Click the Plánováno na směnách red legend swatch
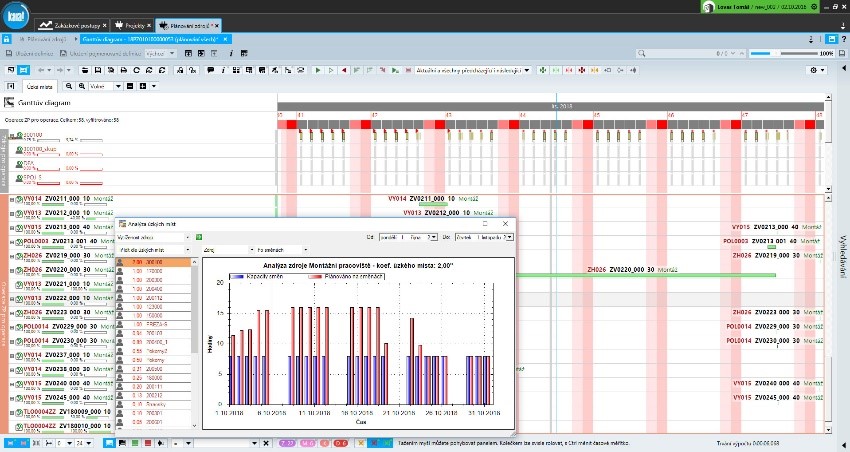 (315, 276)
